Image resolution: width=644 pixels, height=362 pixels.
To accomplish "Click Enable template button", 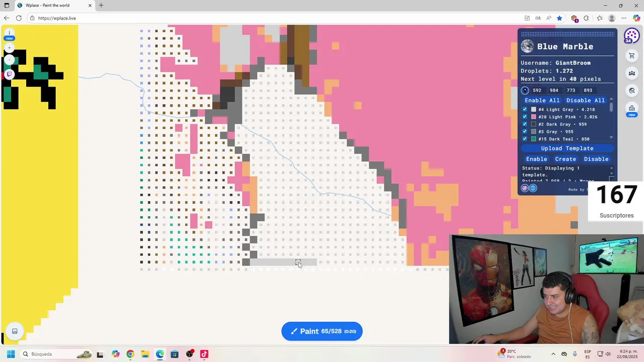I will coord(536,159).
